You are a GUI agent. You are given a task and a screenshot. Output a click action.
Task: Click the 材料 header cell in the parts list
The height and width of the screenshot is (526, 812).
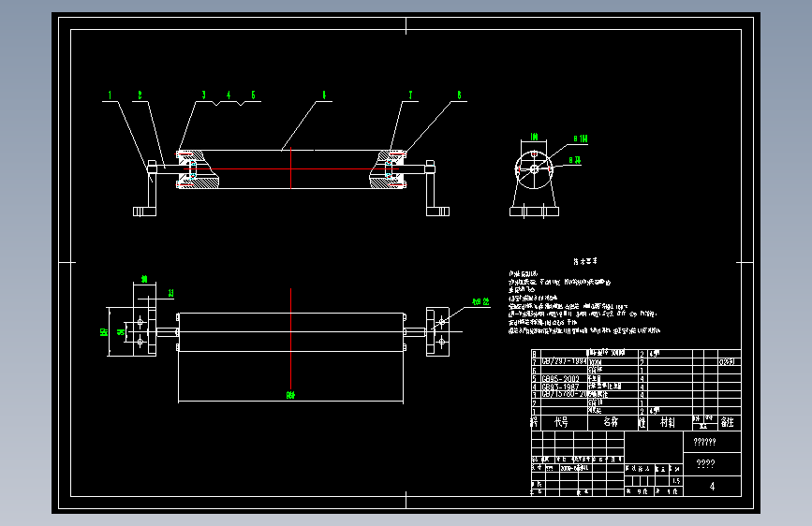(668, 422)
